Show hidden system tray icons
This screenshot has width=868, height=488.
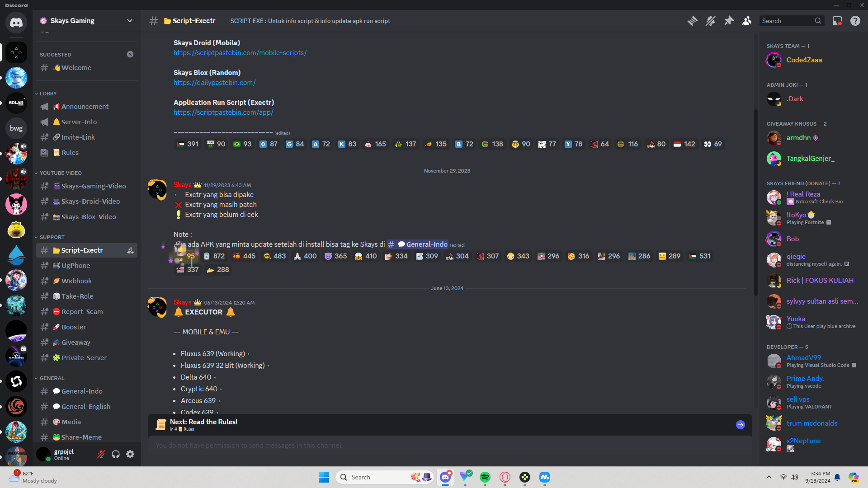(x=769, y=477)
